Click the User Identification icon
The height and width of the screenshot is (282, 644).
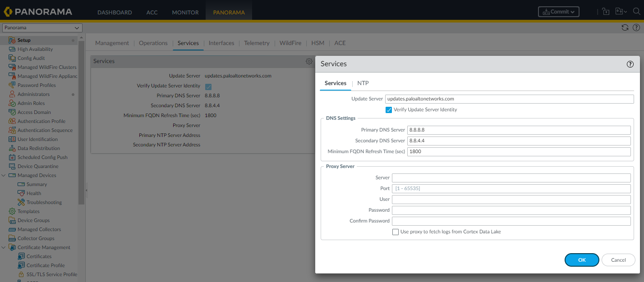12,139
